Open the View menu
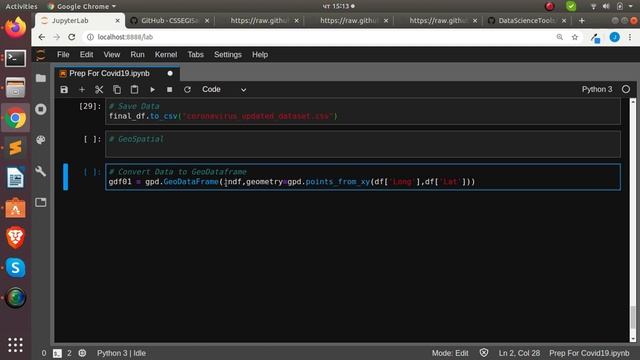This screenshot has height=360, width=640. pos(111,55)
